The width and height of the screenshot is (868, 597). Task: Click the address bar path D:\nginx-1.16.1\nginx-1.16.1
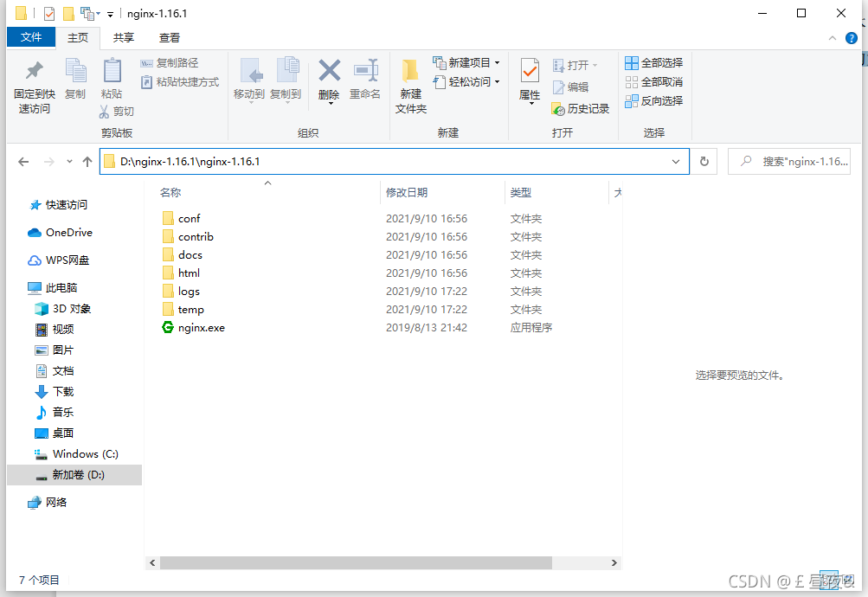coord(190,162)
